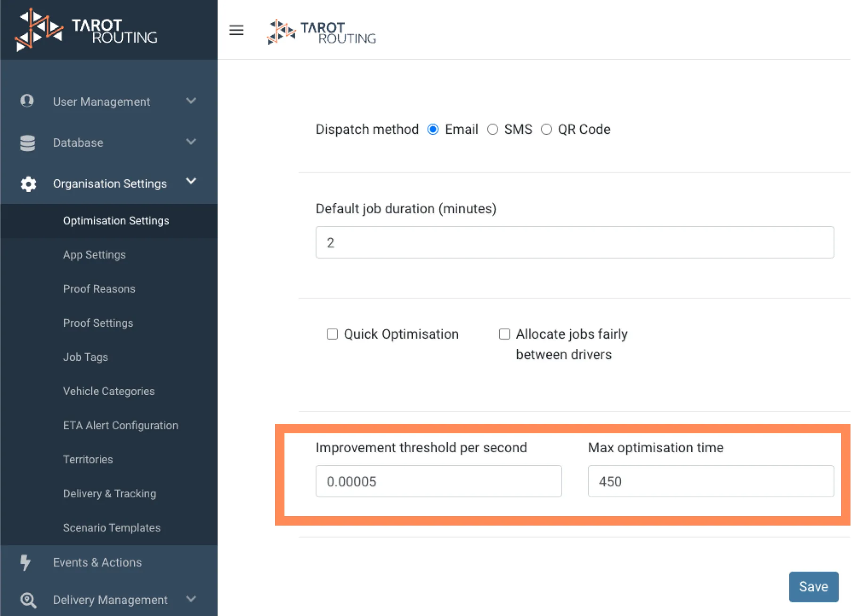Click the Delivery Management magnifier icon
The height and width of the screenshot is (616, 851).
28,600
